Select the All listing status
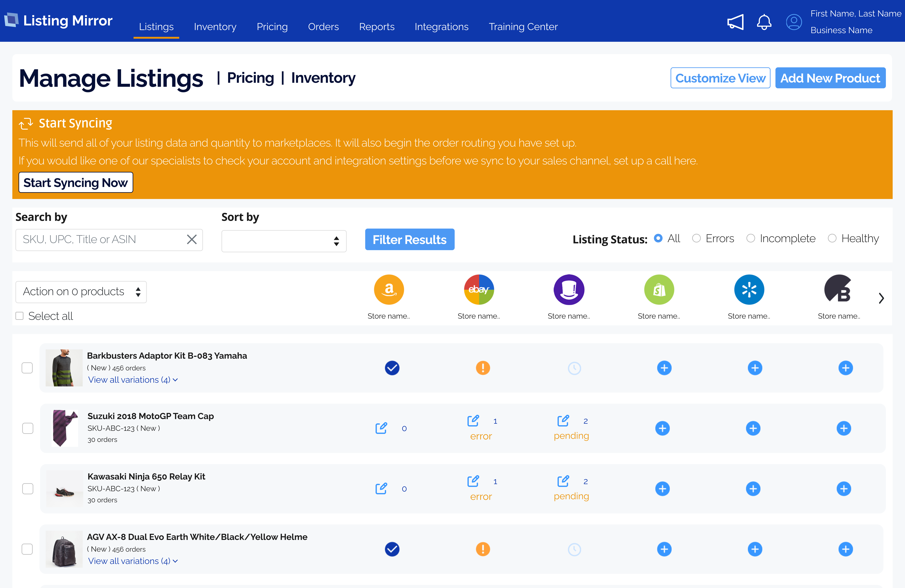This screenshot has height=588, width=905. 658,238
